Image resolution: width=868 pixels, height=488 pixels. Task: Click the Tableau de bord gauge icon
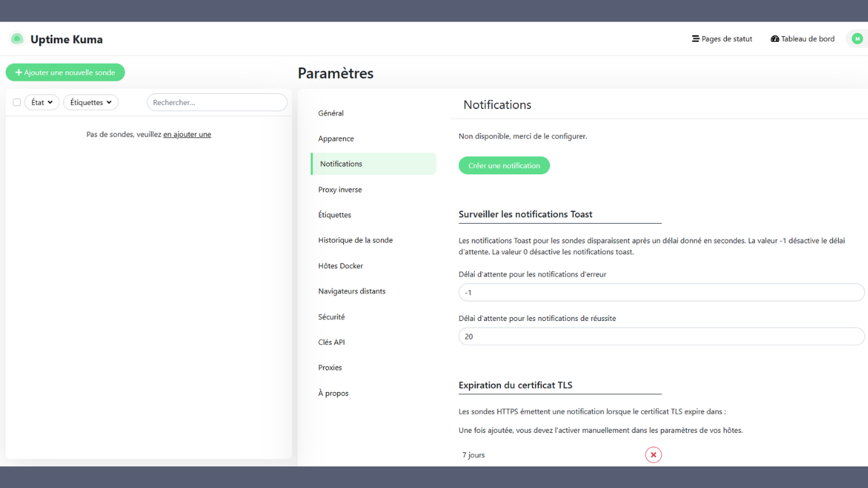775,39
